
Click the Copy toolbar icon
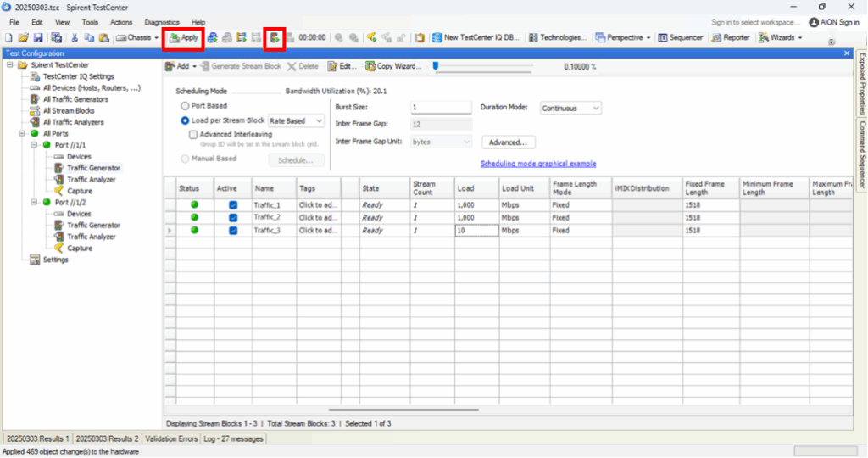[x=88, y=37]
